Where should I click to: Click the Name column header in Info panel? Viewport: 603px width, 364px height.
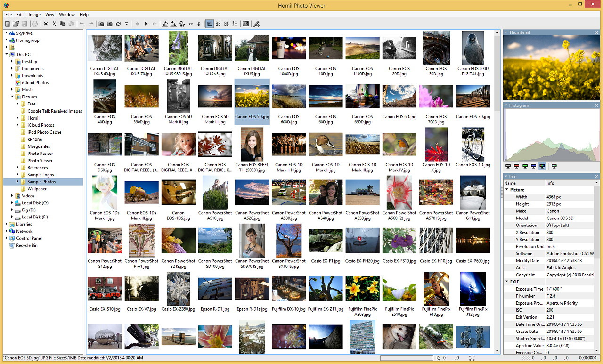(x=524, y=183)
